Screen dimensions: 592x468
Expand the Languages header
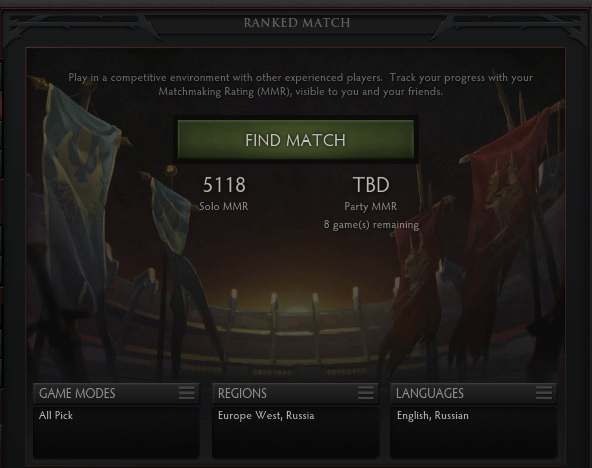(473, 393)
